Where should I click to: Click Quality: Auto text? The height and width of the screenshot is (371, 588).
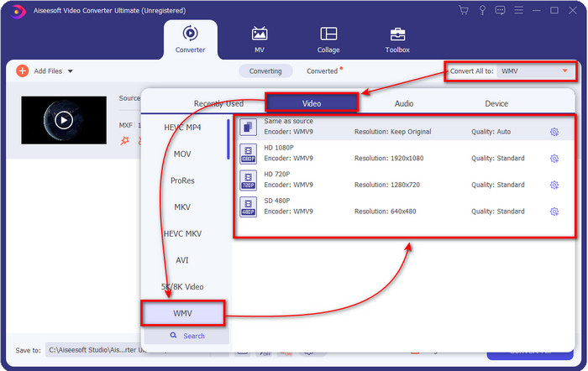[491, 132]
